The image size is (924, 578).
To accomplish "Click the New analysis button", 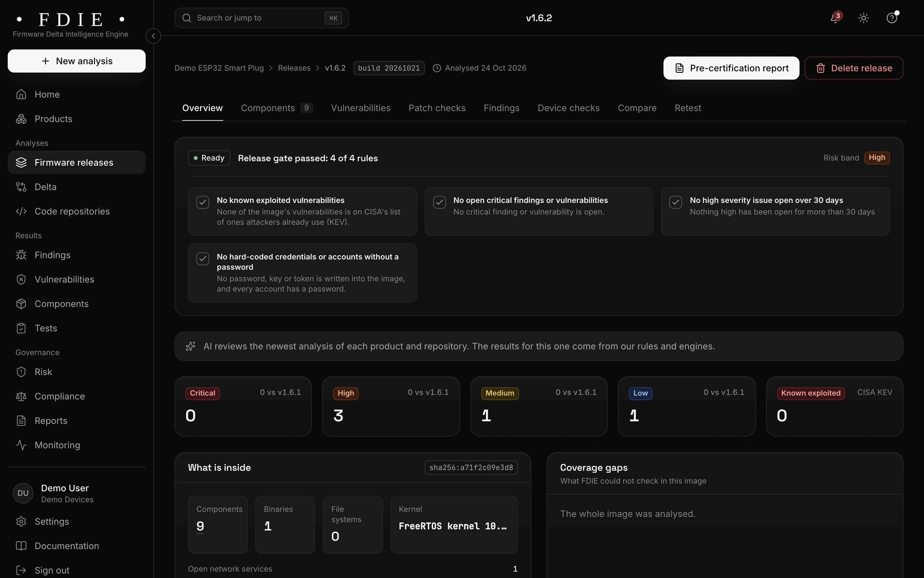I will click(x=77, y=61).
